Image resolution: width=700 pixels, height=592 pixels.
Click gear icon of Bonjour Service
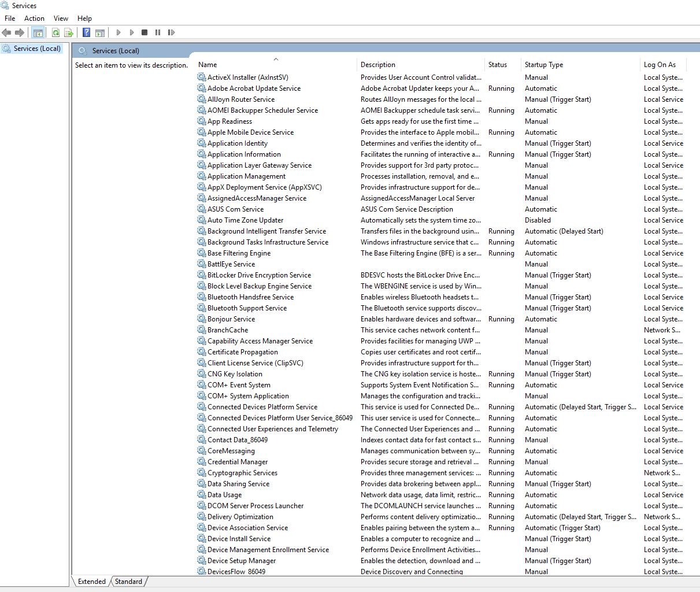201,319
